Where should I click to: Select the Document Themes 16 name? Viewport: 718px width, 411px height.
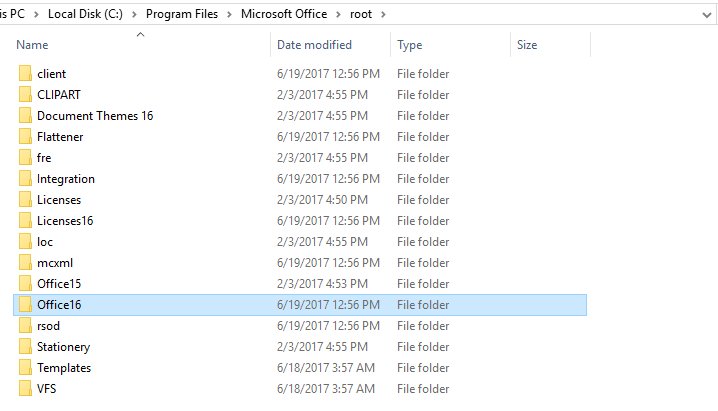[95, 116]
